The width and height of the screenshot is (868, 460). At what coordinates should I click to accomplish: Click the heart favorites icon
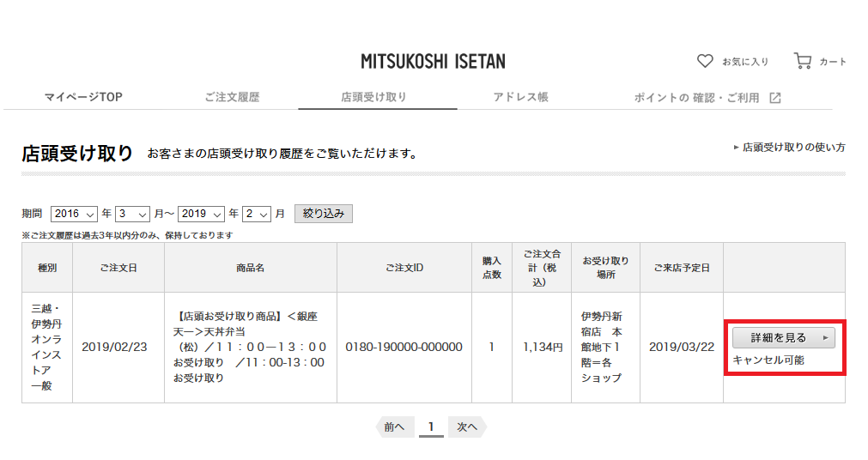(x=705, y=61)
